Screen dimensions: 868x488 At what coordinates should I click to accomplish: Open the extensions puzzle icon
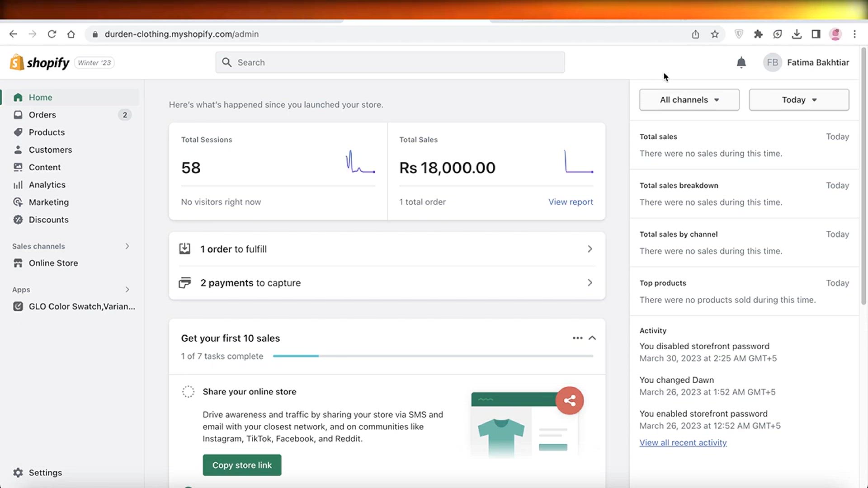pos(758,34)
